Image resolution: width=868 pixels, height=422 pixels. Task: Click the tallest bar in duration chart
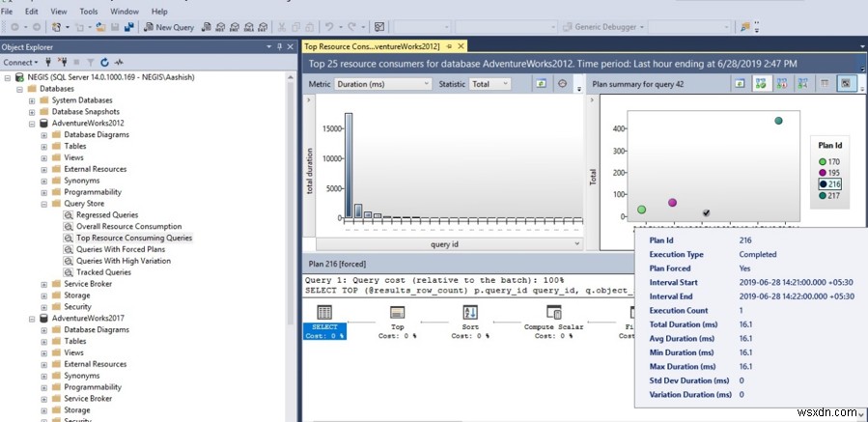coord(349,165)
